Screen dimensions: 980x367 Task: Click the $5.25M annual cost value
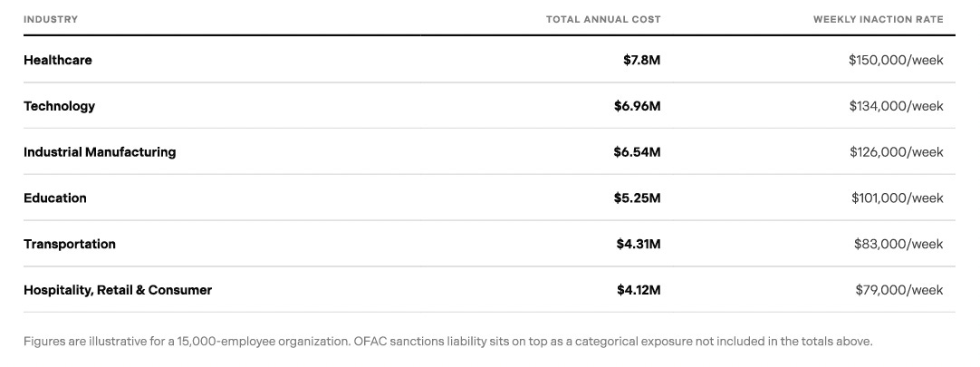(637, 198)
